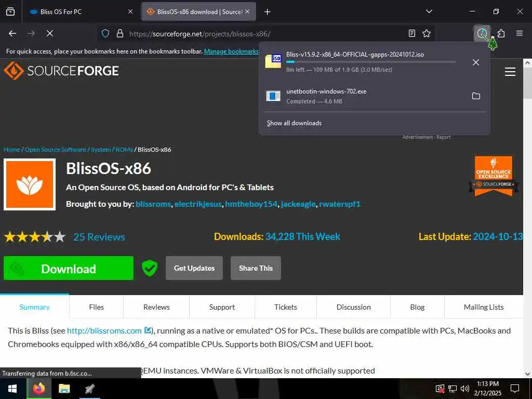
Task: Go back to previous page
Action: click(12, 33)
